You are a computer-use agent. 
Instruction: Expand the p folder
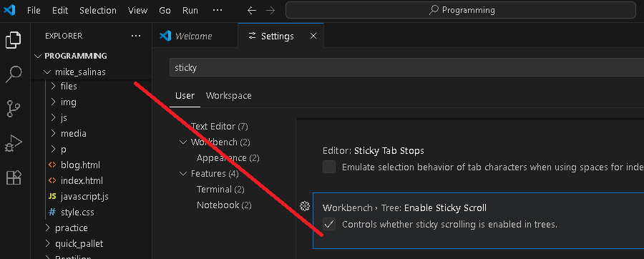pyautogui.click(x=53, y=150)
